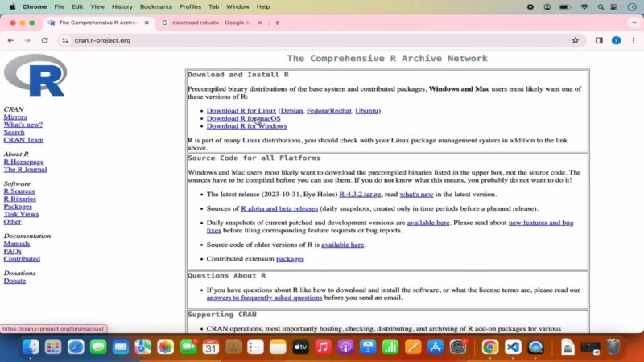Open the Chrome app menu
Screen dimensions: 644x362
pos(35,6)
